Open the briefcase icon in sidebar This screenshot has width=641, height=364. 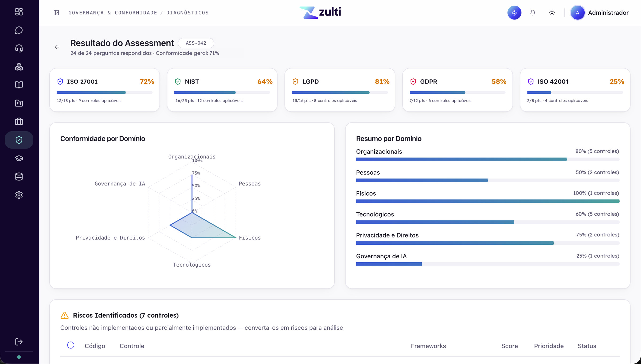click(19, 121)
